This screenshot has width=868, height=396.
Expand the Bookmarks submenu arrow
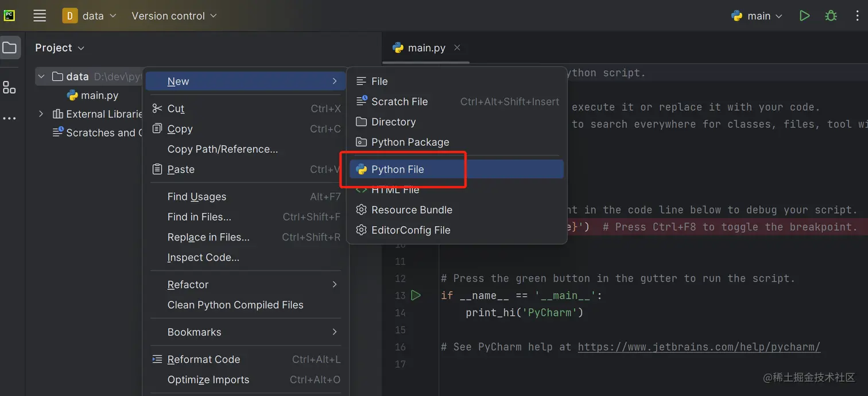click(334, 332)
